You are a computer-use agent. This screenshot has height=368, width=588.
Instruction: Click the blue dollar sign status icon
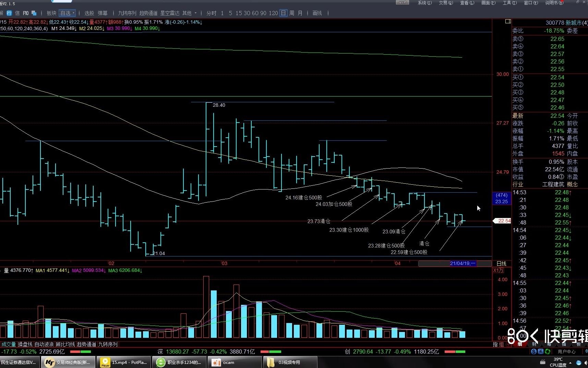click(x=534, y=352)
